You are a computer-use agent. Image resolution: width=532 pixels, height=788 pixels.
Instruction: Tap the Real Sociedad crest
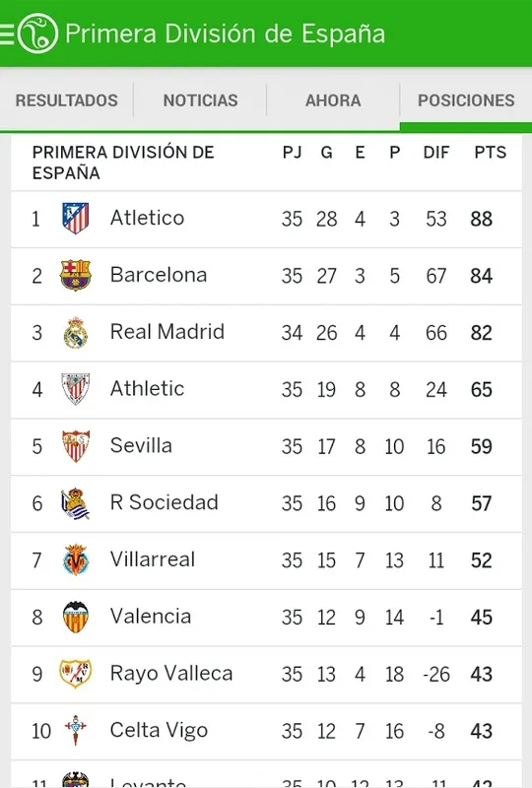[76, 503]
